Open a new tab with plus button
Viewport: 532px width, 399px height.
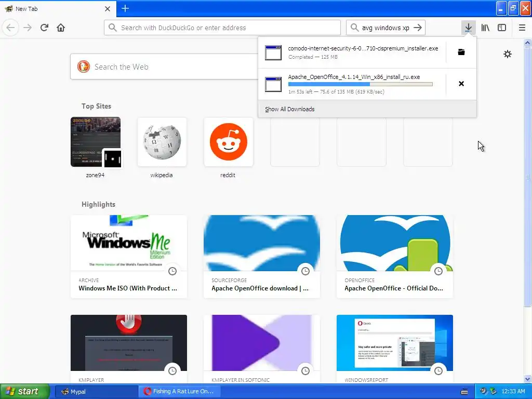coord(125,8)
